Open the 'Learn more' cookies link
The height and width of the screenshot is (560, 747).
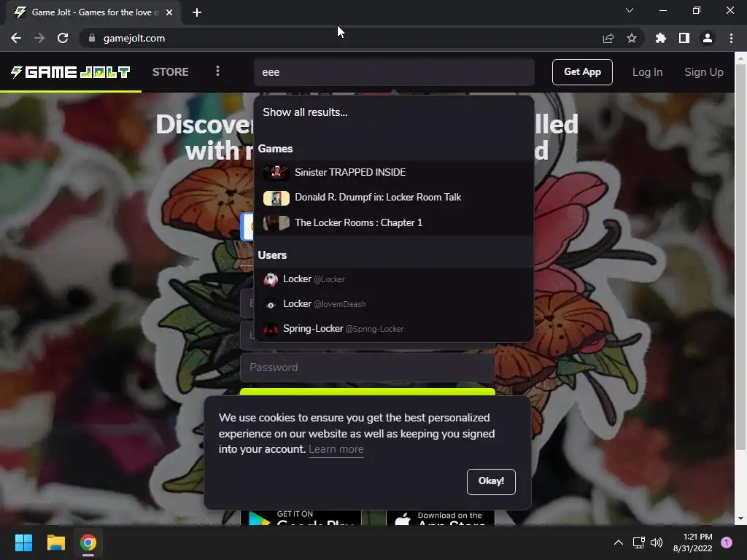pyautogui.click(x=336, y=449)
